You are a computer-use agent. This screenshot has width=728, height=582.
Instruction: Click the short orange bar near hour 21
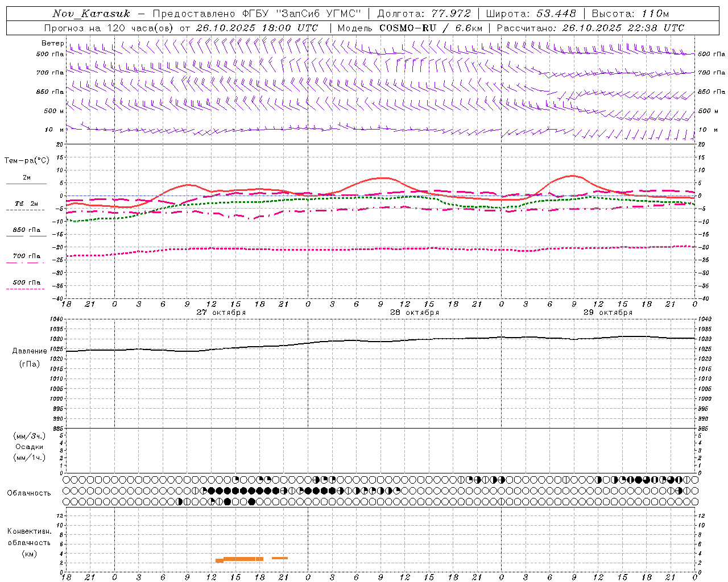click(x=280, y=558)
